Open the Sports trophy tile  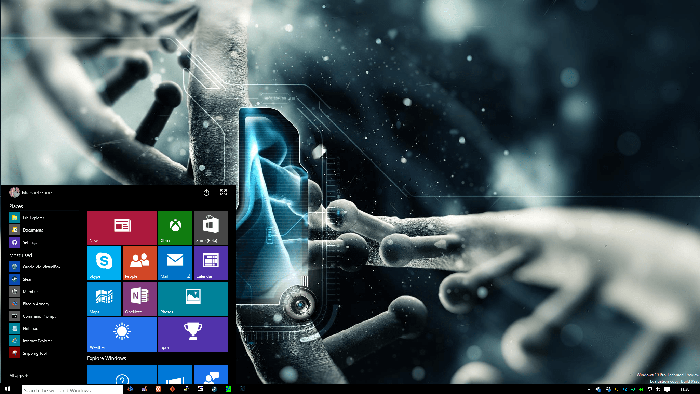point(193,334)
